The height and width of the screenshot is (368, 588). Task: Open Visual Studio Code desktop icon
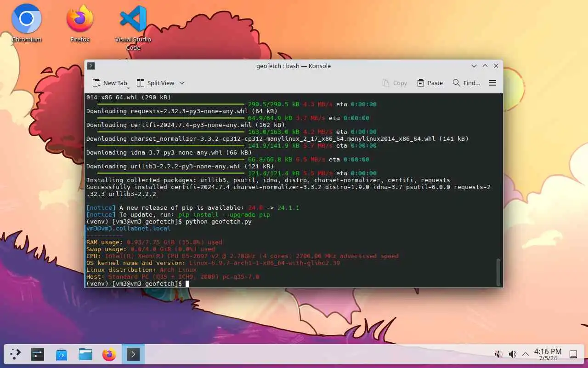133,28
